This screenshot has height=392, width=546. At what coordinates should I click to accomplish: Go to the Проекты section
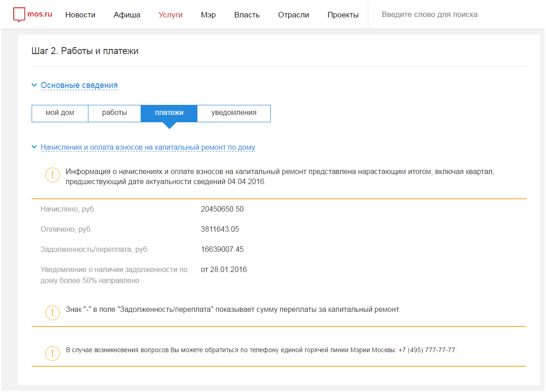343,15
